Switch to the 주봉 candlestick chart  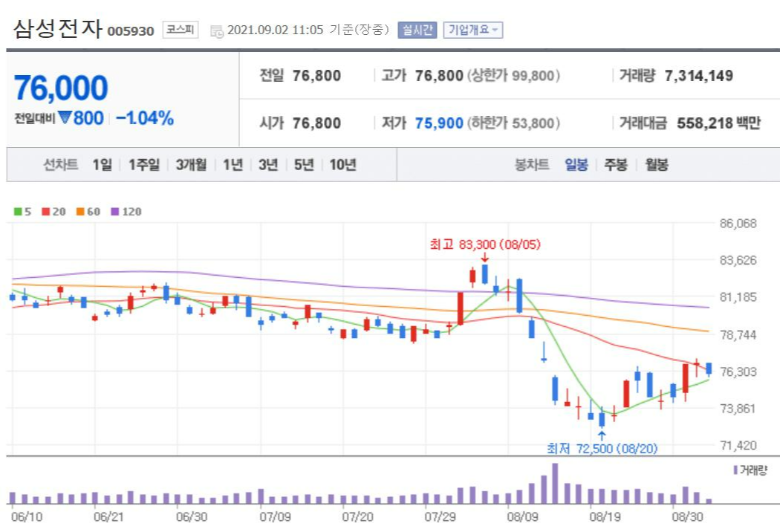coord(616,164)
